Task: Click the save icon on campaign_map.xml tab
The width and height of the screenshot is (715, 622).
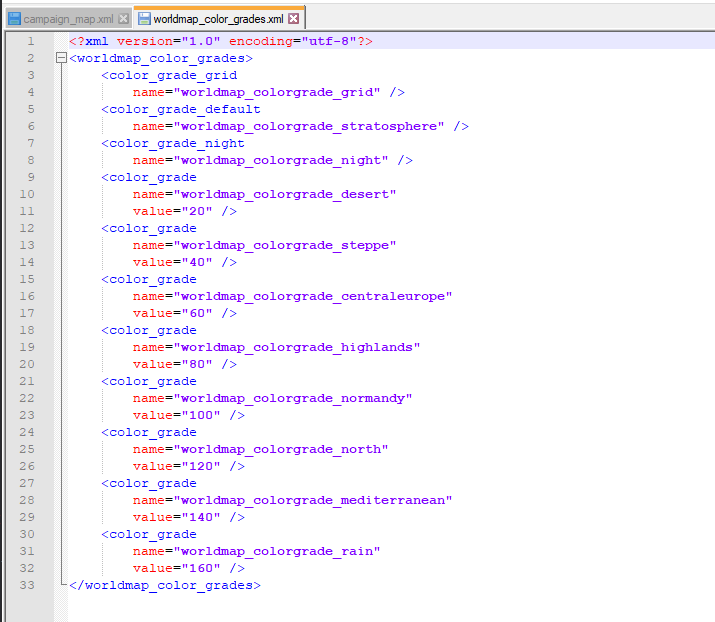Action: pos(15,19)
